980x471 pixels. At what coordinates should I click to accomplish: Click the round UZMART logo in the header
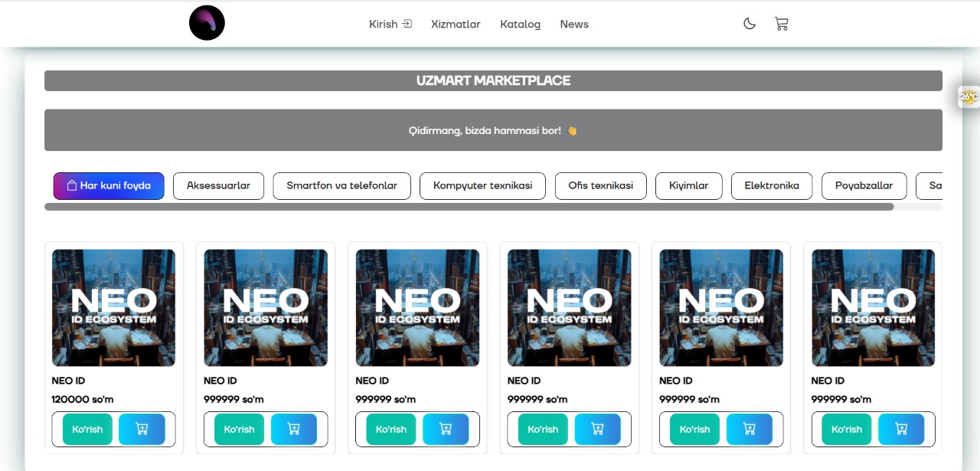[207, 23]
